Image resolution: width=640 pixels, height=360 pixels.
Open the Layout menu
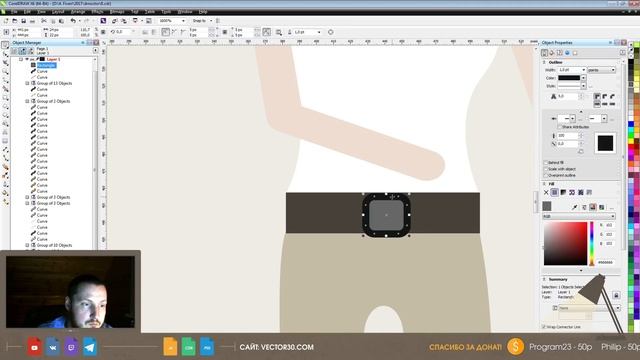[58, 12]
